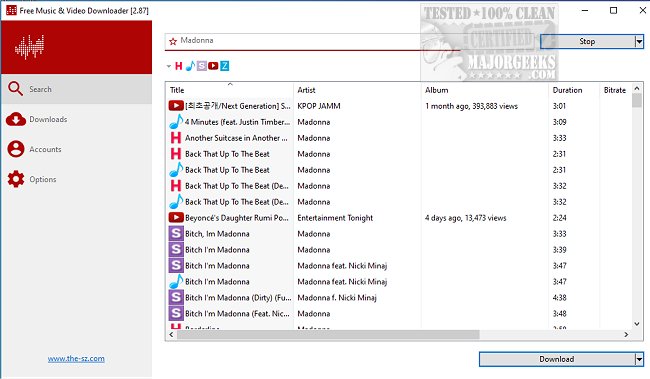Collapse the source filter arrow beside H icon
The image size is (650, 379).
click(x=169, y=66)
